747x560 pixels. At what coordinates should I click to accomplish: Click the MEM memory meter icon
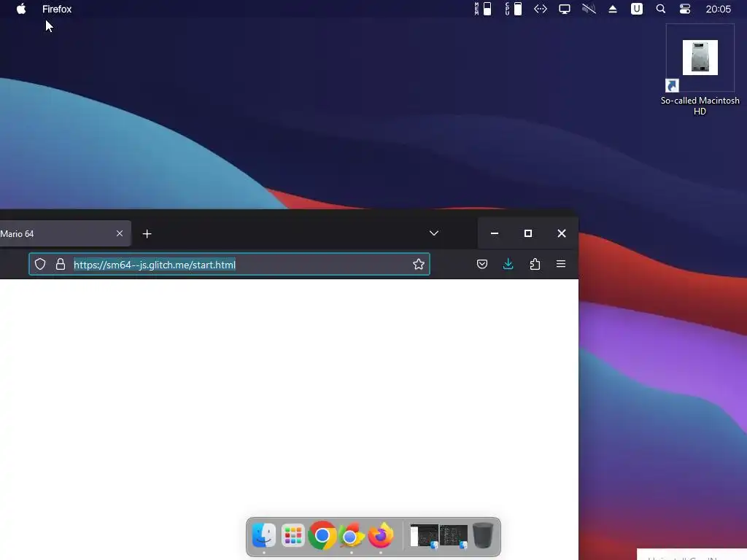click(483, 9)
